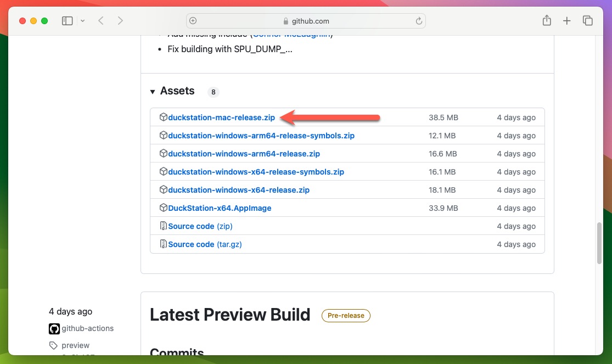The width and height of the screenshot is (612, 364).
Task: Navigate back to the previous page
Action: 101,20
